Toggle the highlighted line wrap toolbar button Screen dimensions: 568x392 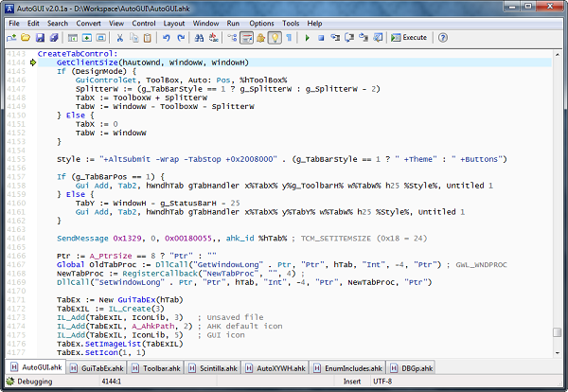click(x=247, y=38)
